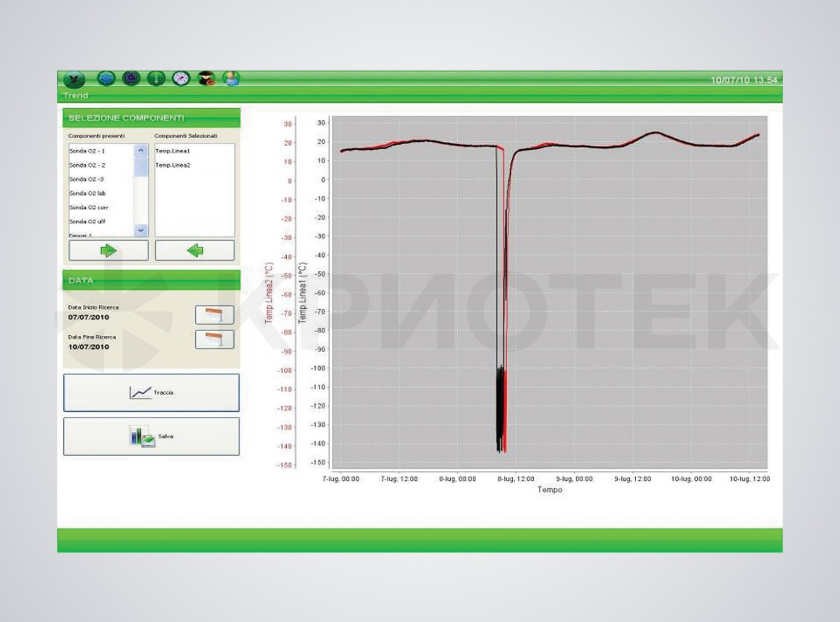The image size is (840, 622).
Task: Click the DATA panel header
Action: (151, 280)
